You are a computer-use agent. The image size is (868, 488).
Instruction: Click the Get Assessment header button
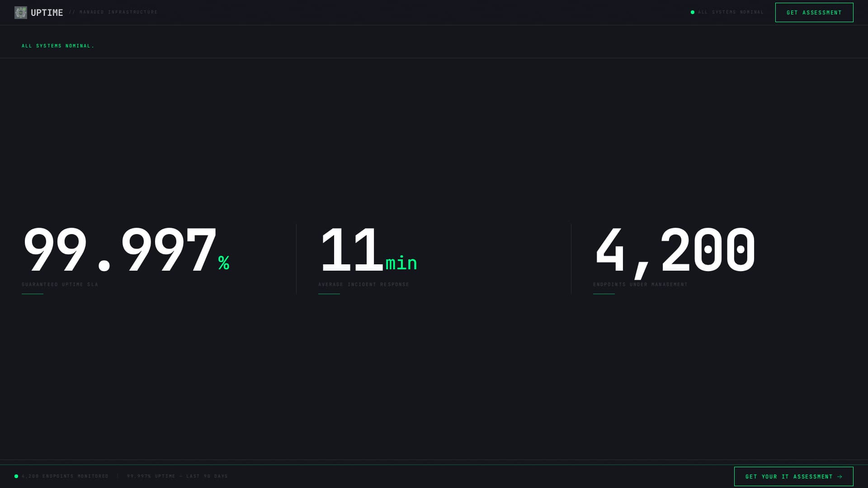click(814, 13)
